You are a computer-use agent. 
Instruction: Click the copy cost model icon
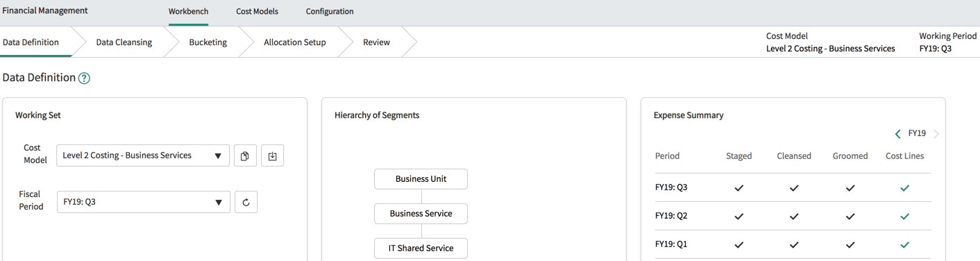click(245, 156)
